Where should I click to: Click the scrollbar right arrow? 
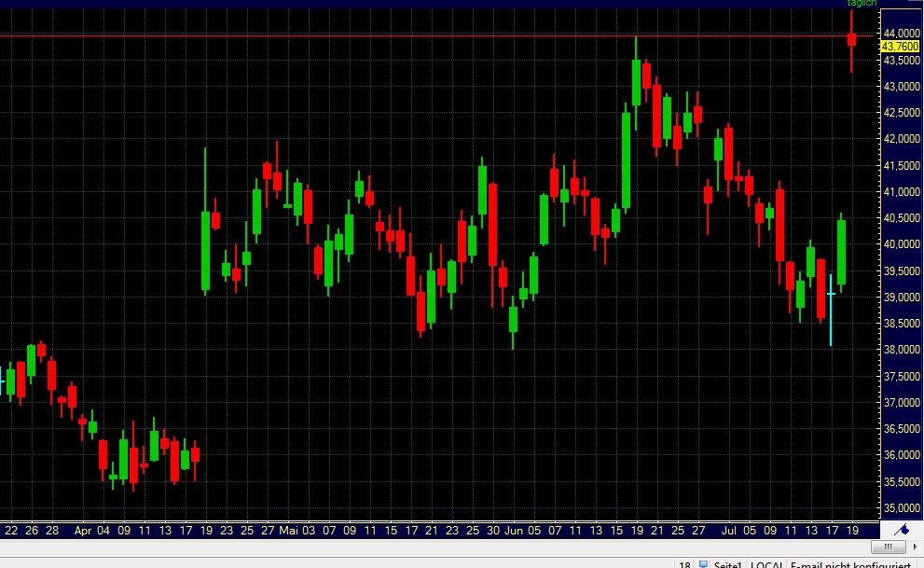[916, 547]
